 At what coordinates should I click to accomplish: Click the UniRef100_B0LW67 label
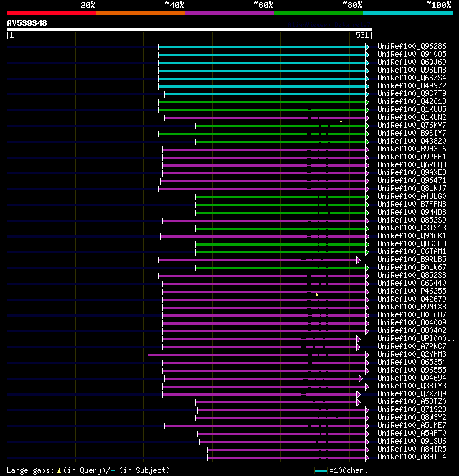(x=412, y=267)
